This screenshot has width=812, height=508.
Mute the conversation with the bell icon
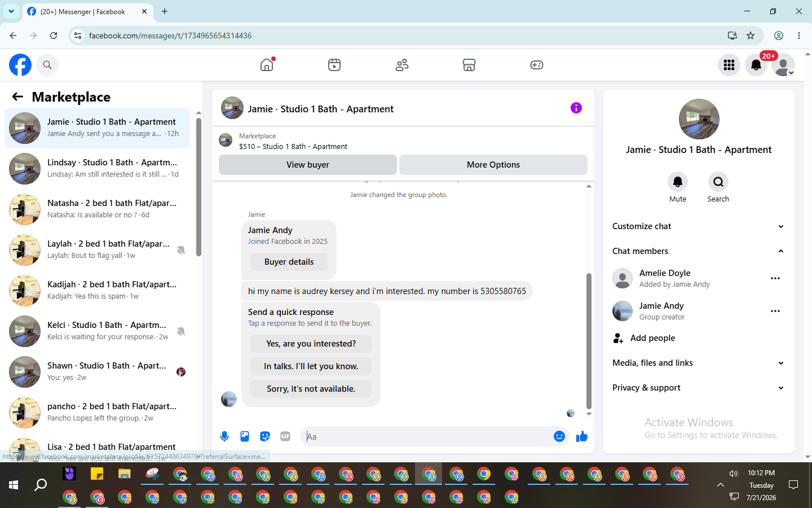coord(678,182)
